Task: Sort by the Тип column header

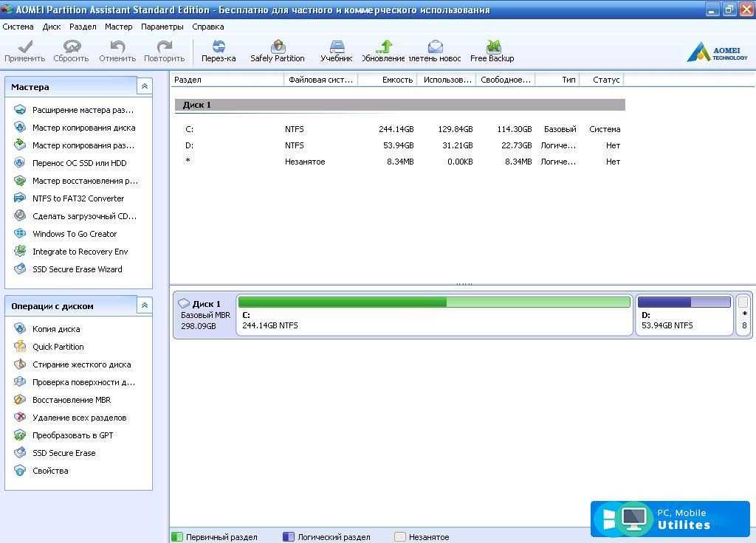Action: [x=557, y=80]
